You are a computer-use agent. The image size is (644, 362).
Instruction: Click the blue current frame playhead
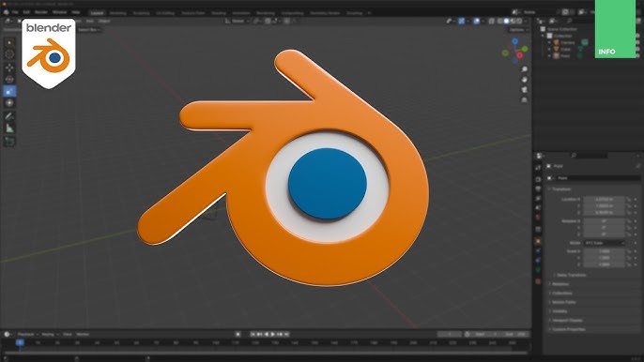click(x=20, y=342)
